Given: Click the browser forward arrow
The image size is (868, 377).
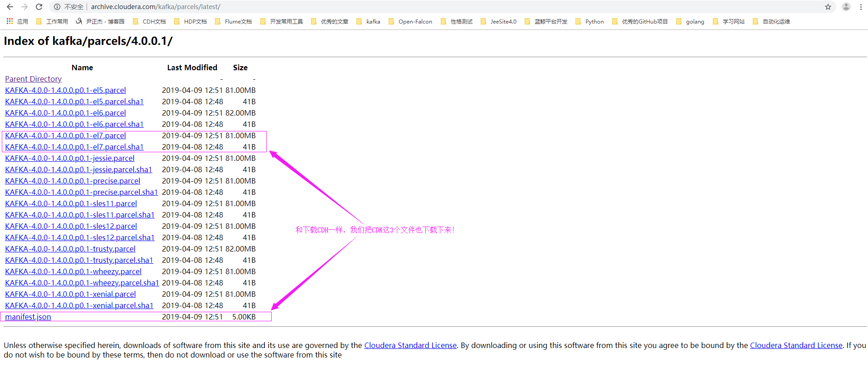Looking at the screenshot, I should (x=24, y=7).
